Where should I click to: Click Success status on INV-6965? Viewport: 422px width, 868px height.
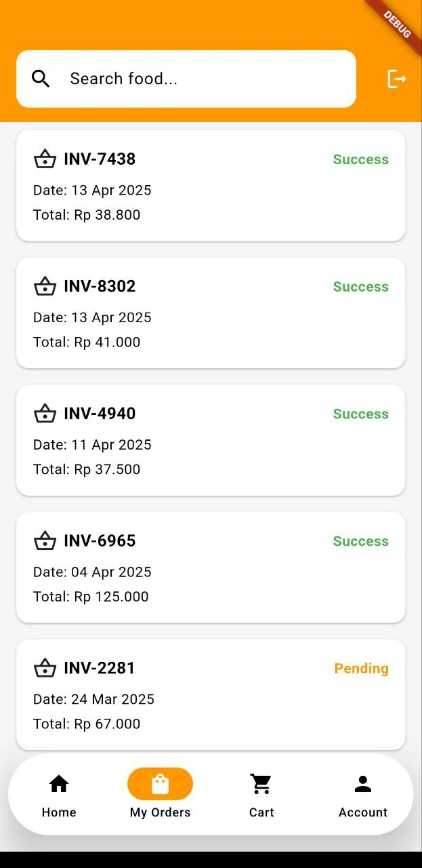click(x=360, y=541)
